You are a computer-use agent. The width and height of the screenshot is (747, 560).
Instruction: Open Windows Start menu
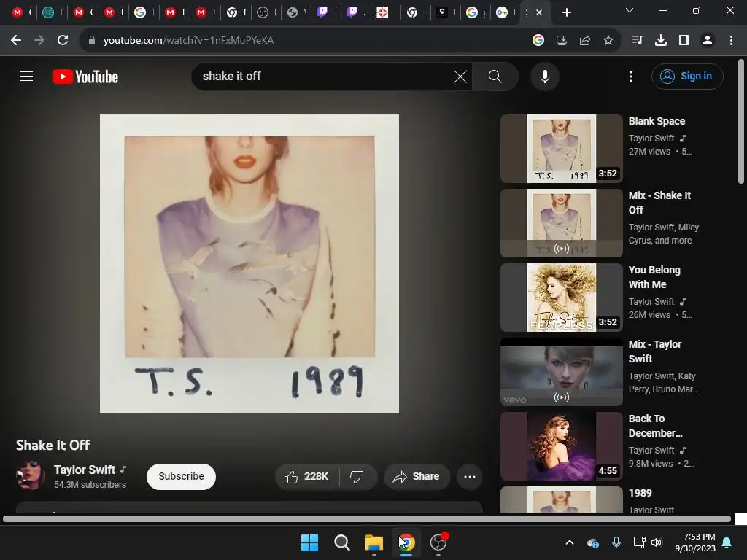pyautogui.click(x=309, y=542)
